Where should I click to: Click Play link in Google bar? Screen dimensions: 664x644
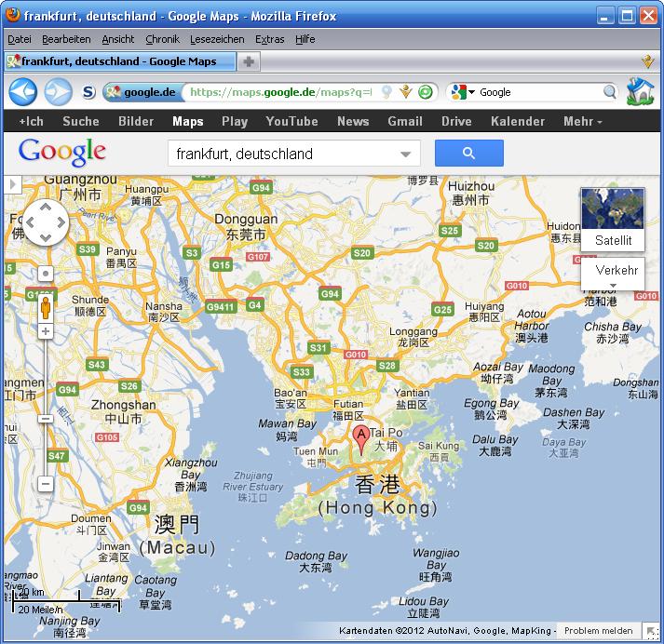[235, 121]
